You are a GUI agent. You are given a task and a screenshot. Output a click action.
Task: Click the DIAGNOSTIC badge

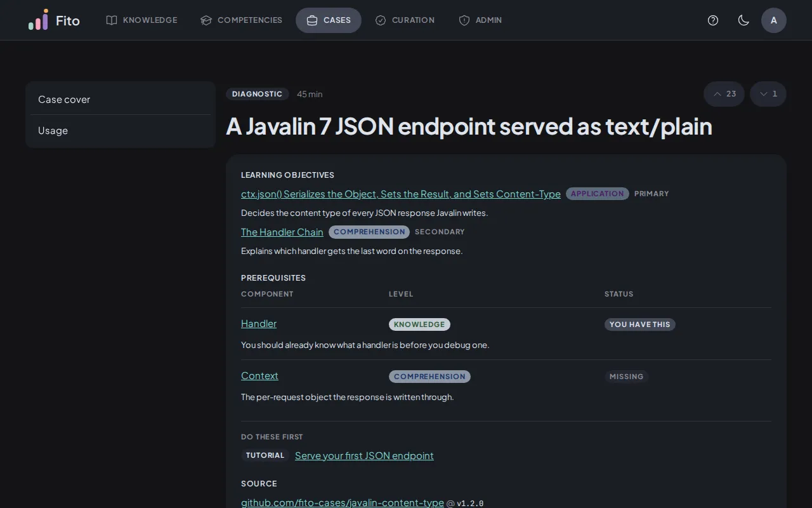click(x=258, y=94)
